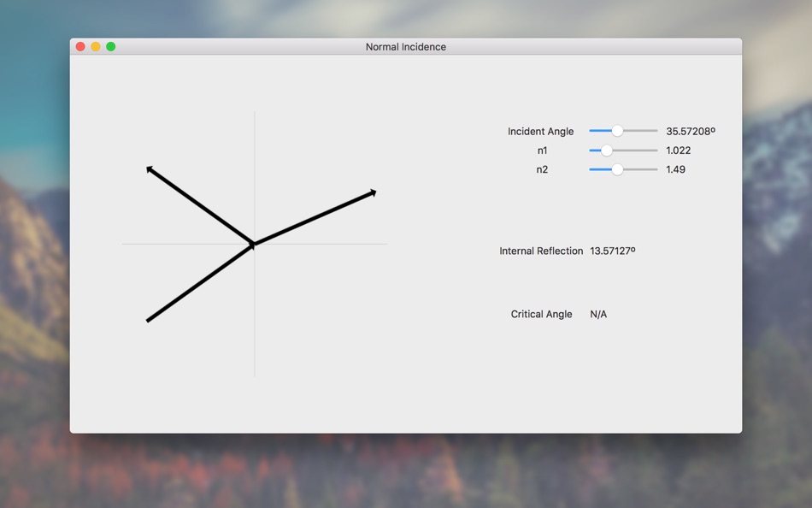
Task: Click the 35.57208º incident angle value
Action: [691, 131]
